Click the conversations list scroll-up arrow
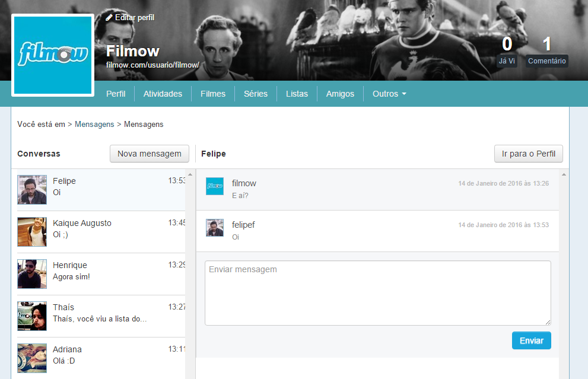Image resolution: width=588 pixels, height=379 pixels. click(190, 174)
